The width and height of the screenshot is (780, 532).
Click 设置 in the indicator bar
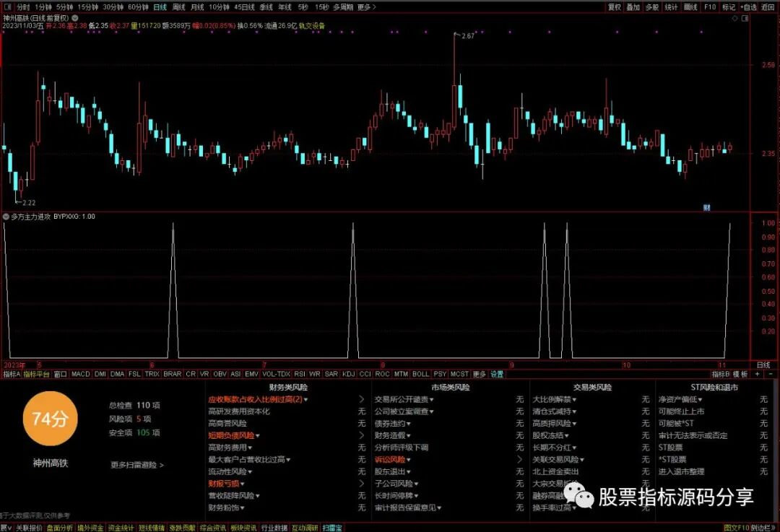click(x=497, y=374)
